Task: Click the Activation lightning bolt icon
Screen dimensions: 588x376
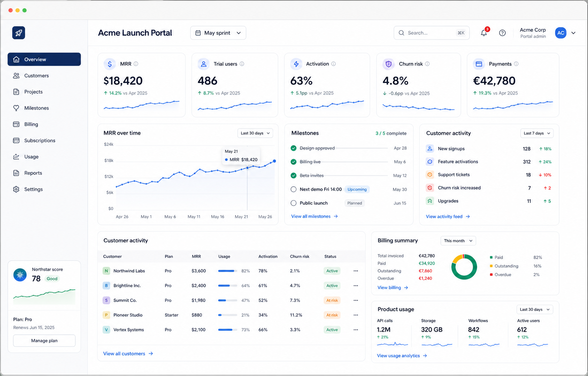Action: [x=296, y=64]
